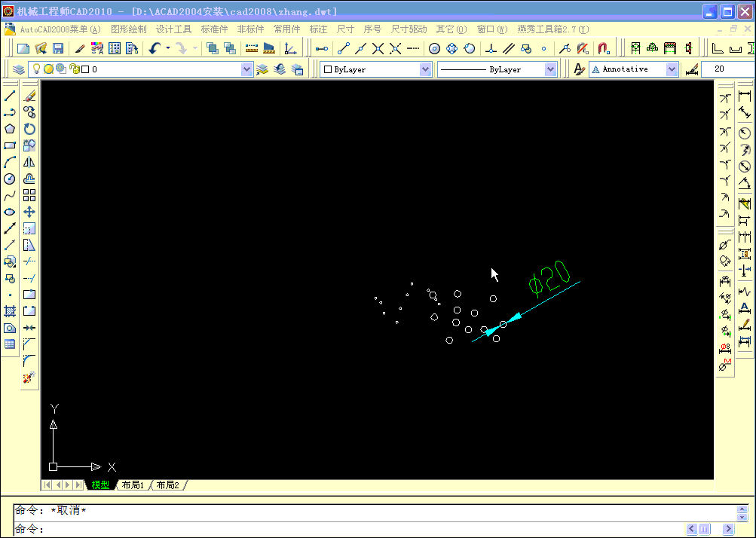The image size is (756, 538).
Task: Switch to the 布局1 tab
Action: (133, 485)
